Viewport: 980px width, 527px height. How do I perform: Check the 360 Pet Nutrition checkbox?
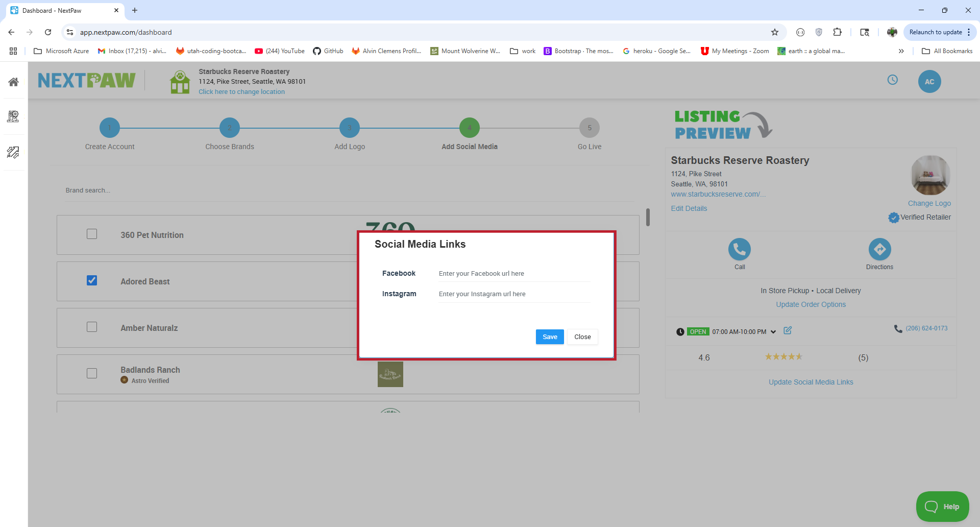[x=92, y=234]
